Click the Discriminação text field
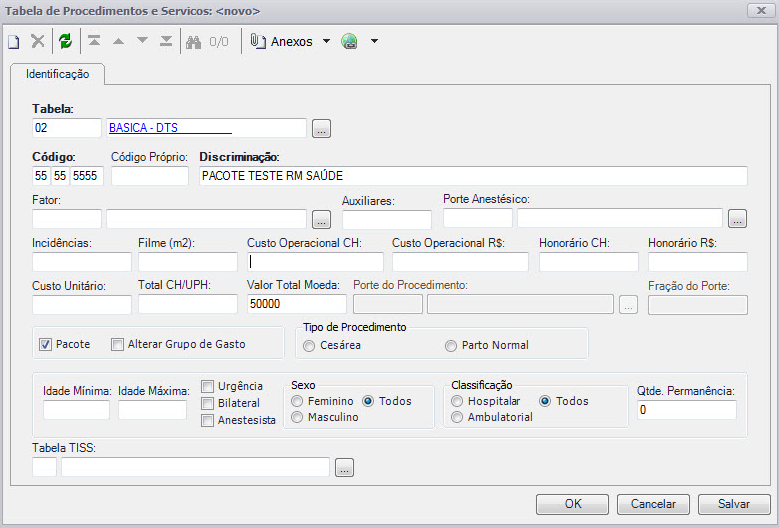The image size is (779, 528). [x=473, y=176]
